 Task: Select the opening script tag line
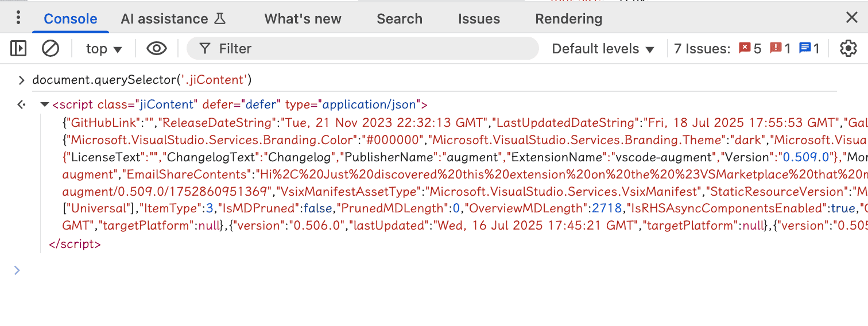click(x=240, y=105)
